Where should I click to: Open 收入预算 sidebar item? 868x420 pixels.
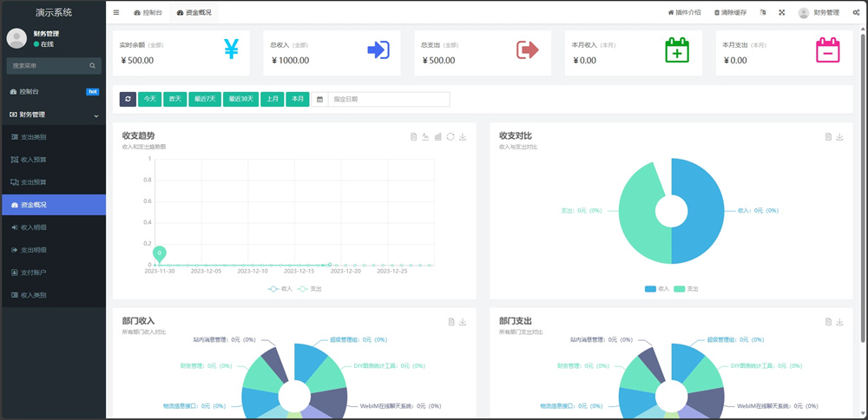[x=53, y=160]
